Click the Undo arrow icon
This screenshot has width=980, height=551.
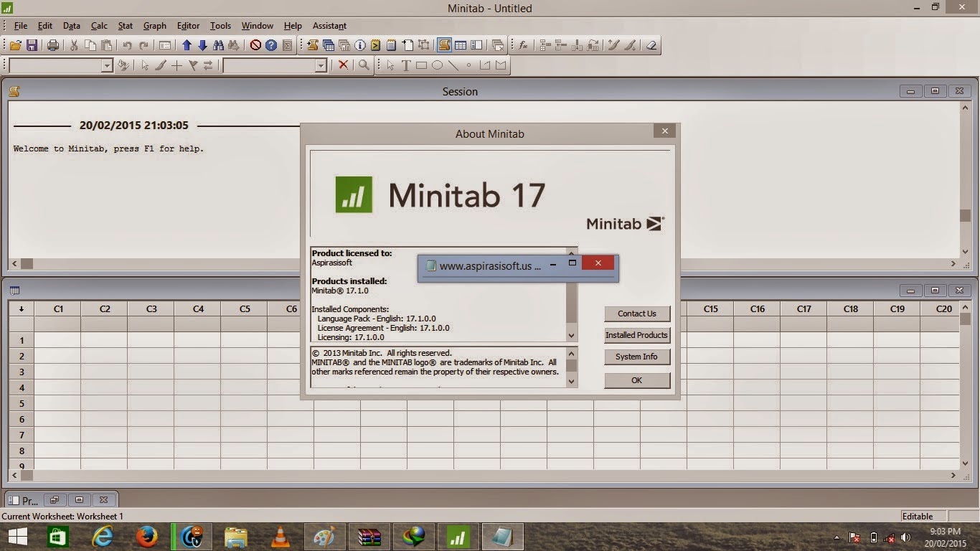point(128,45)
